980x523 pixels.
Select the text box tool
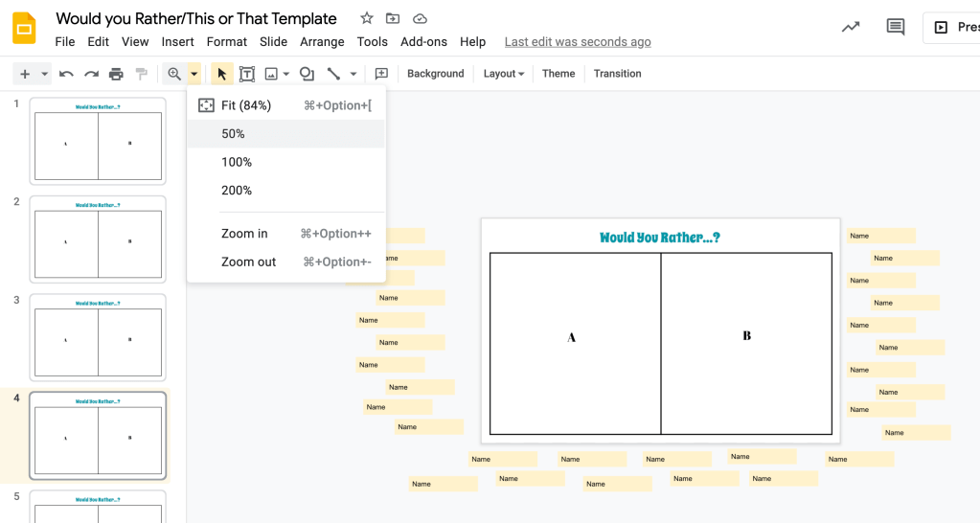point(247,74)
